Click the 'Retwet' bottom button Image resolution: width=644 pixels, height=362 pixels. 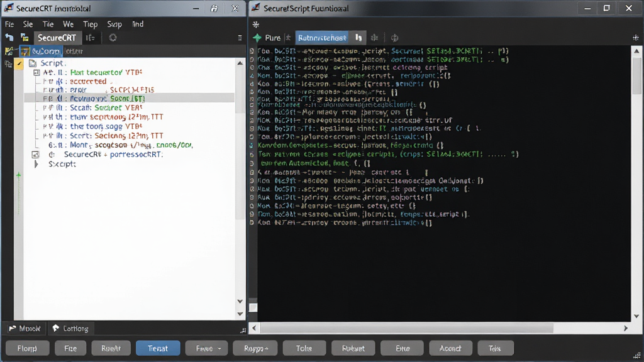(353, 348)
